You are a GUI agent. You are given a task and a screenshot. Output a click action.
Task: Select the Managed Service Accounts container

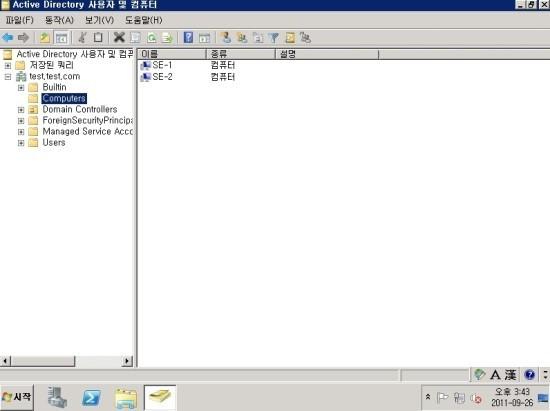(x=88, y=132)
